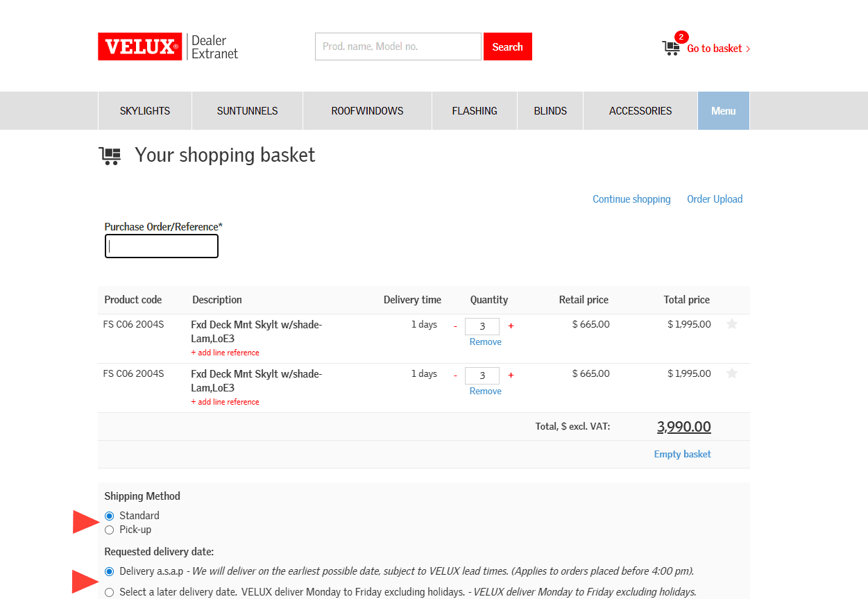
Task: Focus the product name search field
Action: [x=398, y=47]
